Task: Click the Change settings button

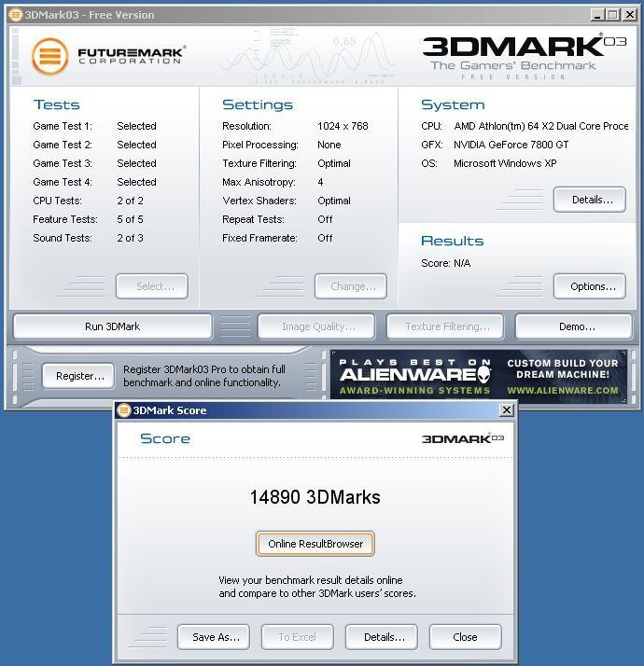Action: (351, 286)
